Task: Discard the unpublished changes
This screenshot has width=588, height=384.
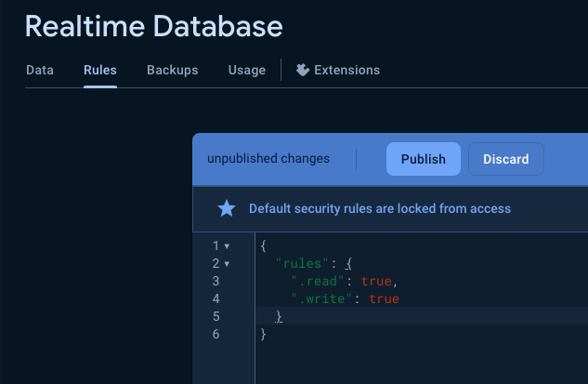Action: click(506, 159)
